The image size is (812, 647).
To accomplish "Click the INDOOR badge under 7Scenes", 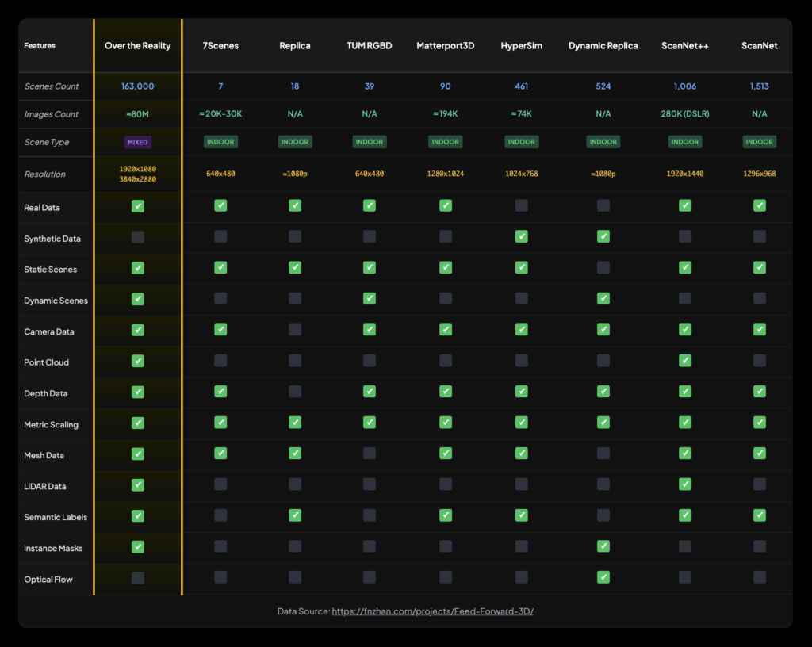I will tap(220, 143).
